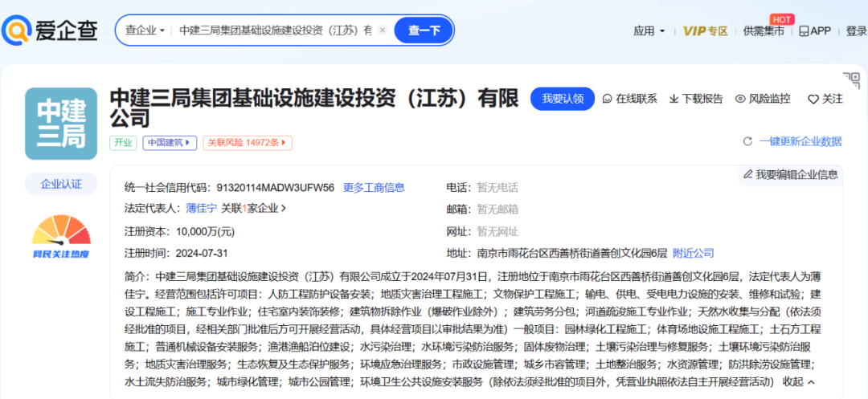Open the APP download link
This screenshot has height=399, width=868.
click(815, 31)
